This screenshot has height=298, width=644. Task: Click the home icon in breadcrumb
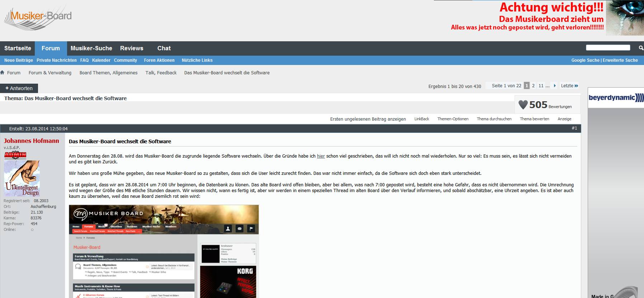tap(3, 73)
